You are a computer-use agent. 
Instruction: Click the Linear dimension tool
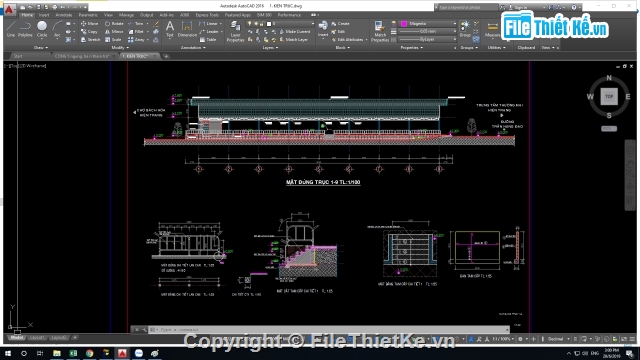[209, 24]
